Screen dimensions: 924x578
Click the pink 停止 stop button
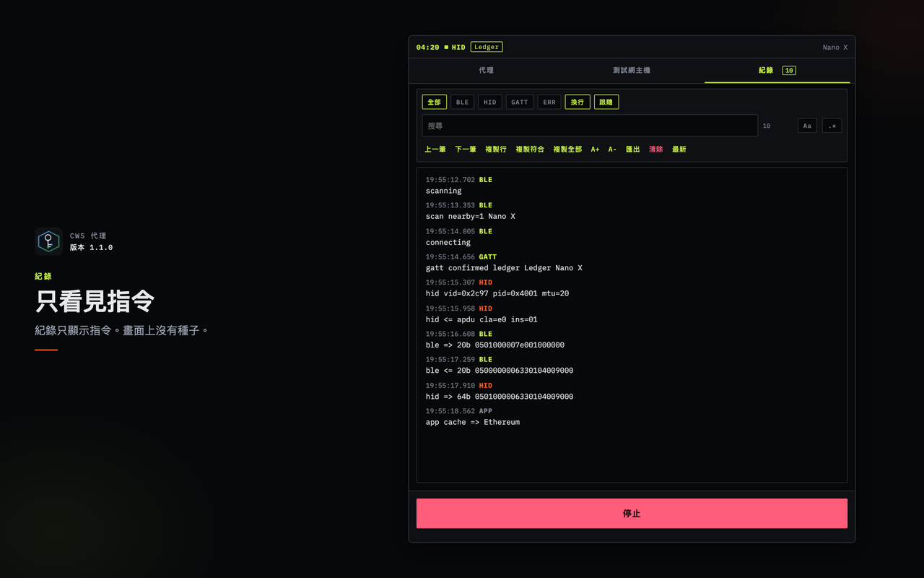(x=632, y=514)
